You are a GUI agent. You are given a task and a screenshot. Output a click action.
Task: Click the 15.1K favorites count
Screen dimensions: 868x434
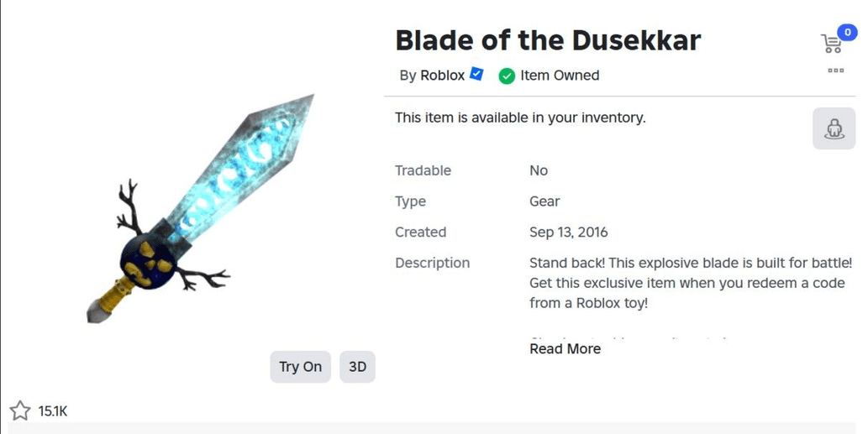coord(52,411)
